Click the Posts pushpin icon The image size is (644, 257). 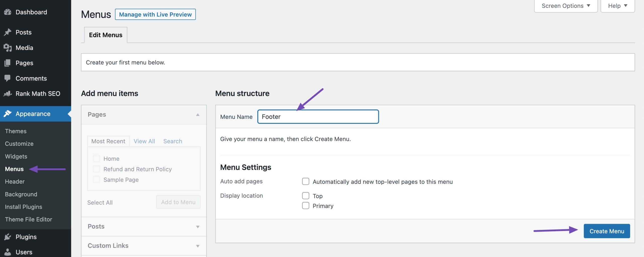(8, 32)
